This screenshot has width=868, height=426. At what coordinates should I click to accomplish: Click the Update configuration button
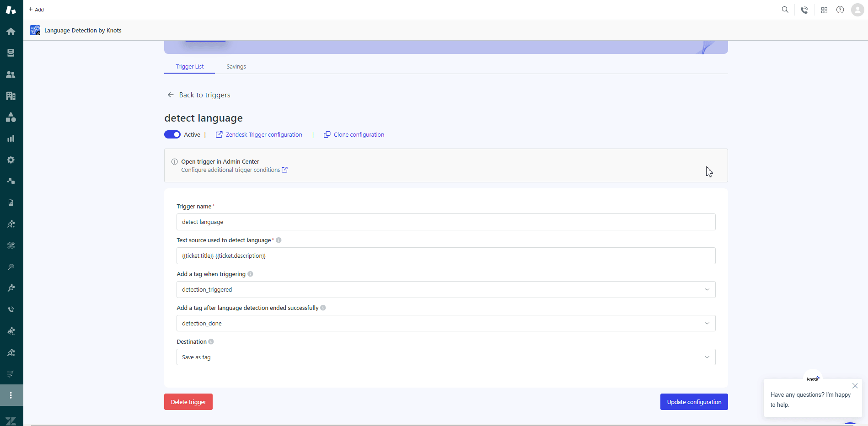point(694,402)
